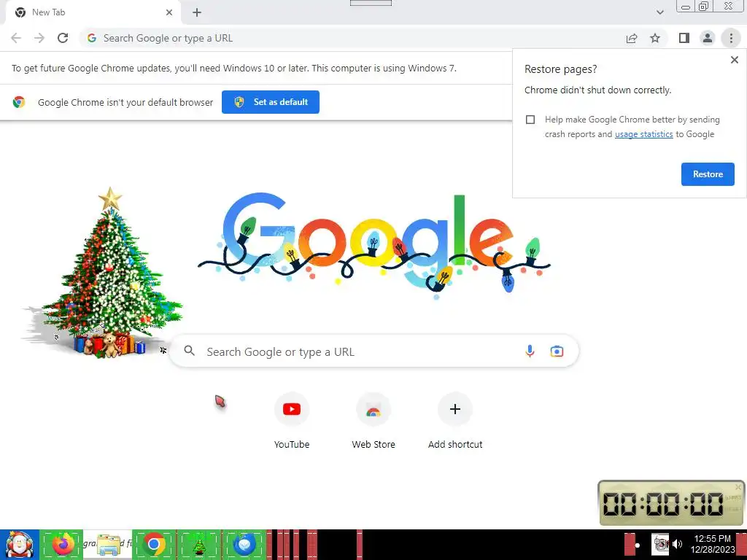747x560 pixels.
Task: Dismiss the Restore pages popup
Action: [x=734, y=60]
